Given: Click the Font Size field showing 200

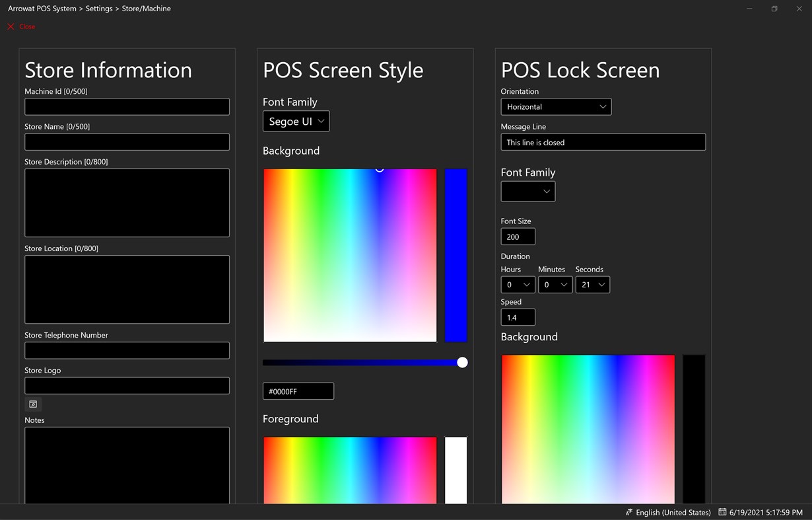Looking at the screenshot, I should (x=518, y=236).
